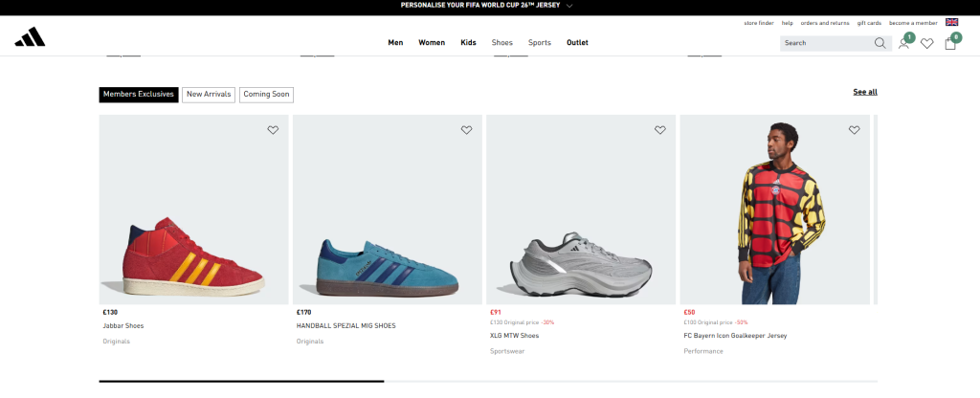Add Jabbar Shoes to wishlist

(x=273, y=130)
